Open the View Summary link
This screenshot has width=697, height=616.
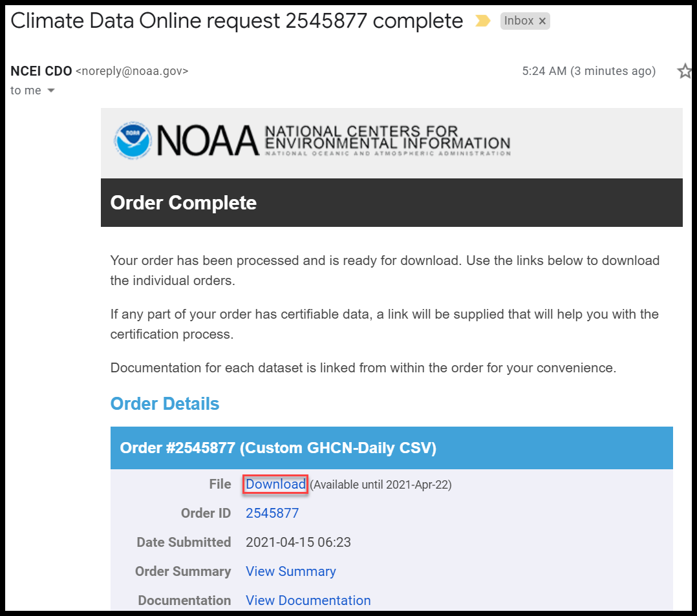290,571
